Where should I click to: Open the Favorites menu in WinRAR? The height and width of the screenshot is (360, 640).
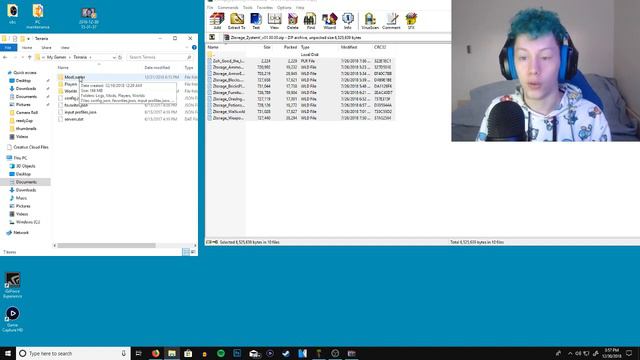[x=264, y=7]
